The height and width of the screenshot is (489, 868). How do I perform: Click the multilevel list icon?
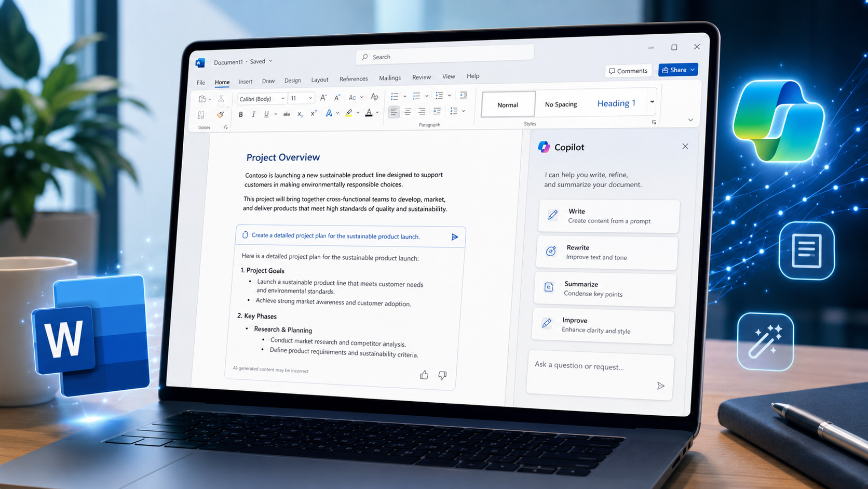[x=439, y=96]
